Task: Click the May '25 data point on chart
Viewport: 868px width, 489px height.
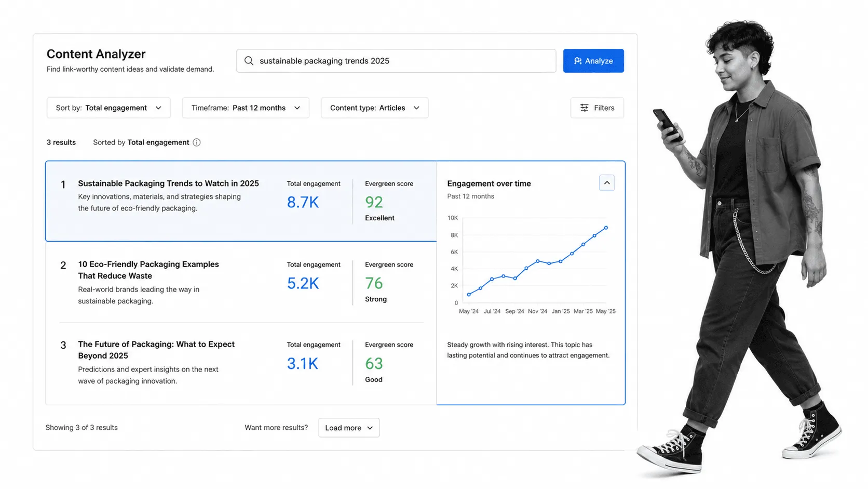Action: point(606,228)
